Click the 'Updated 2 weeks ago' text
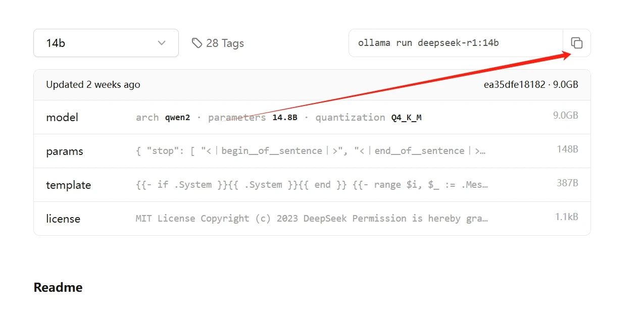The image size is (644, 317). point(93,85)
